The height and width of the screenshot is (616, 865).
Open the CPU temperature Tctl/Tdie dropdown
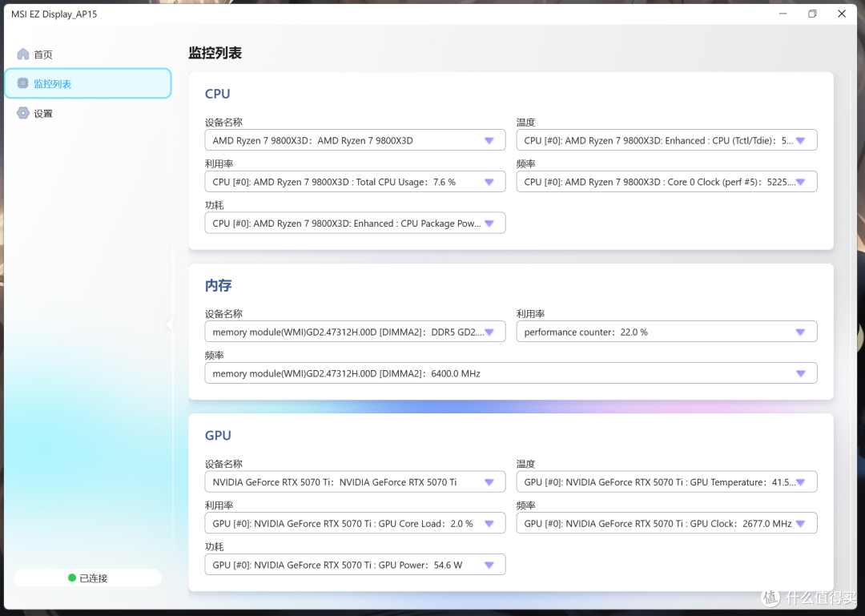666,140
